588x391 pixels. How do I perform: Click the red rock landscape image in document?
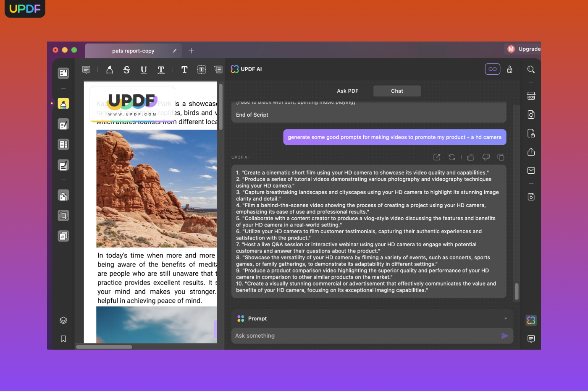[x=157, y=188]
